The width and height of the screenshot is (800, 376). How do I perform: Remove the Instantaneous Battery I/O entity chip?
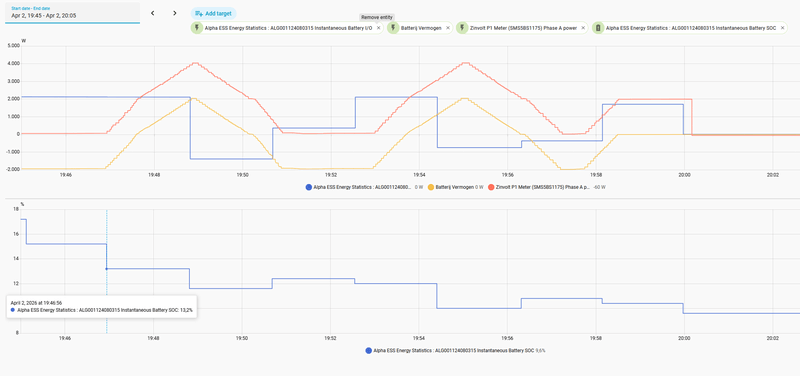click(x=378, y=28)
